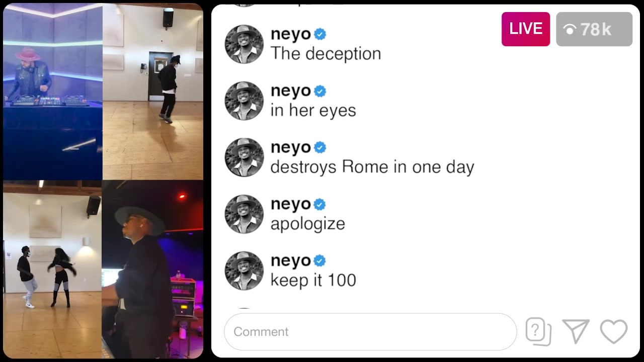644x362 pixels.
Task: Tap the Comment input field
Action: (370, 332)
